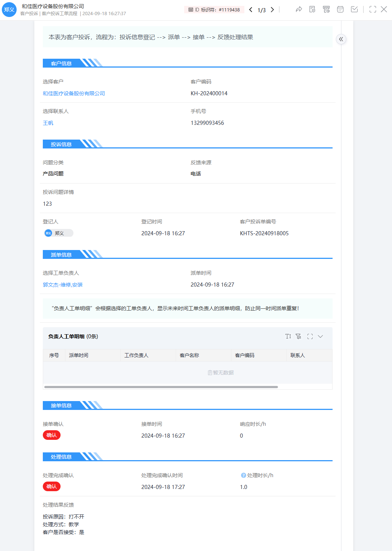Viewport: 392px width, 551px height.
Task: Click the checkmark box icon in header
Action: tap(354, 10)
